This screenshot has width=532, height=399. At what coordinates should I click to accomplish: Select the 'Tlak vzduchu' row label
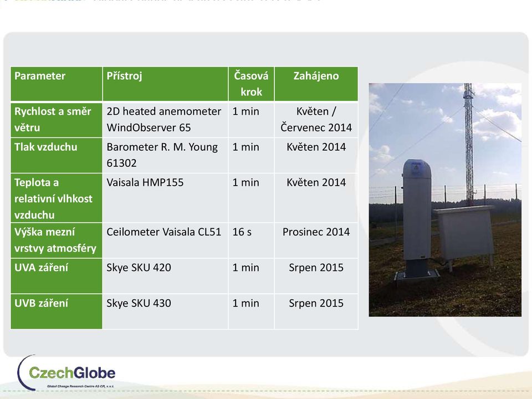point(57,155)
